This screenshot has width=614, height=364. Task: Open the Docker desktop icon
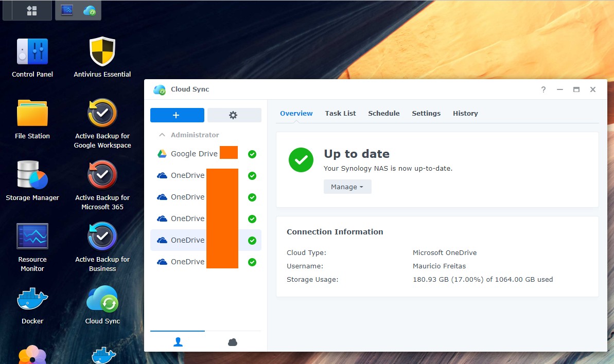click(32, 300)
